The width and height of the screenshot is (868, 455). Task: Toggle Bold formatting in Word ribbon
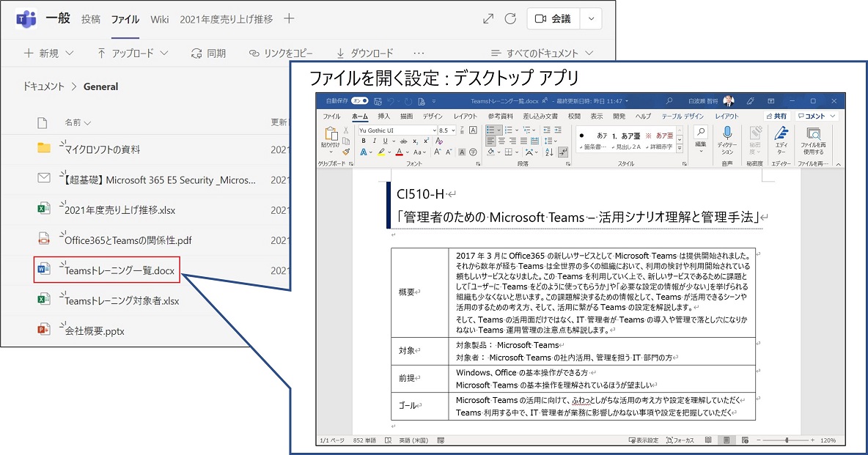pyautogui.click(x=364, y=141)
